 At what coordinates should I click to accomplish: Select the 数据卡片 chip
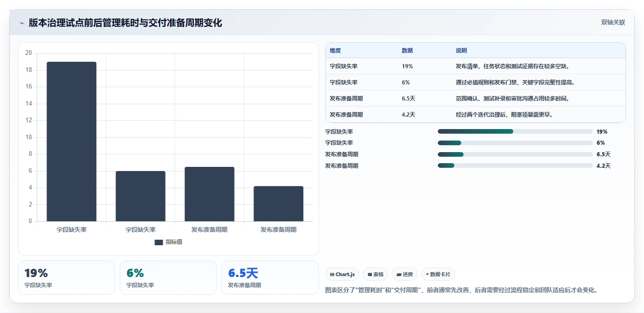pyautogui.click(x=438, y=274)
